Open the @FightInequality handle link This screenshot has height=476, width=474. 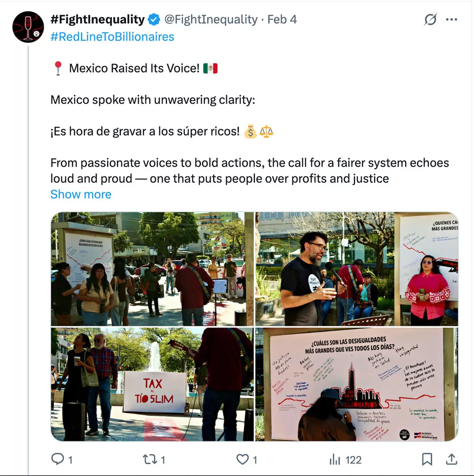tap(211, 19)
